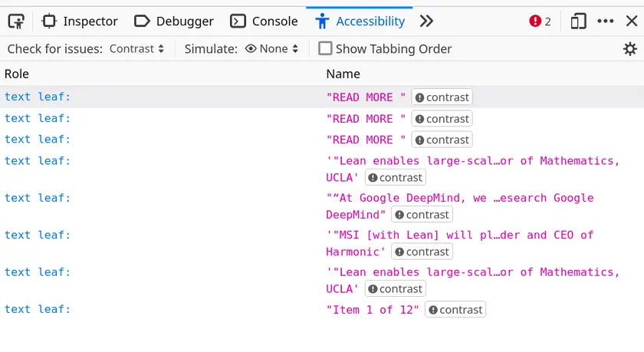Show more tools via double chevron
The height and width of the screenshot is (352, 644).
pos(426,21)
